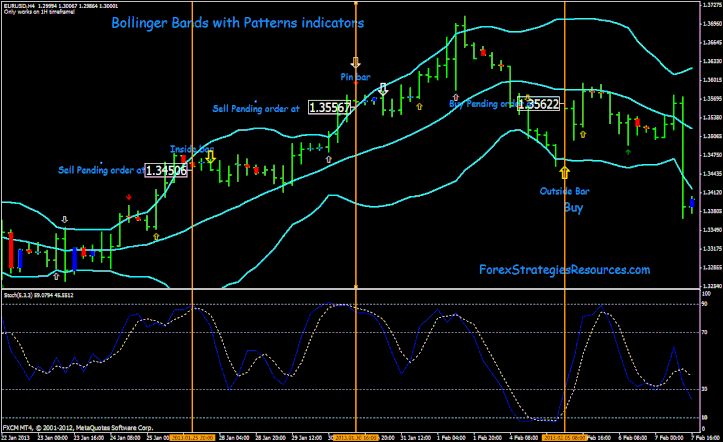Click price scale value 1.33490
This screenshot has height=442, width=723.
click(712, 230)
